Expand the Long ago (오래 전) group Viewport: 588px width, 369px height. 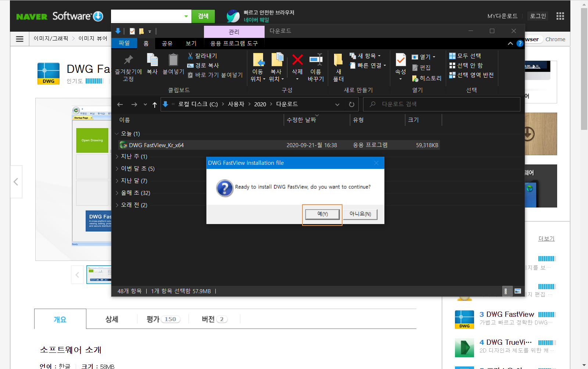click(x=117, y=205)
